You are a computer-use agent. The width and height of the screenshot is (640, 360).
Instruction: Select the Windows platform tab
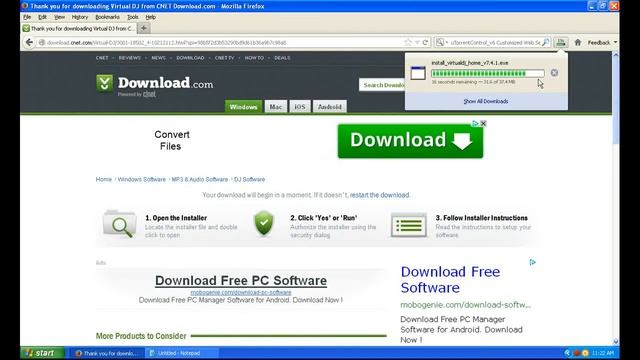click(243, 107)
